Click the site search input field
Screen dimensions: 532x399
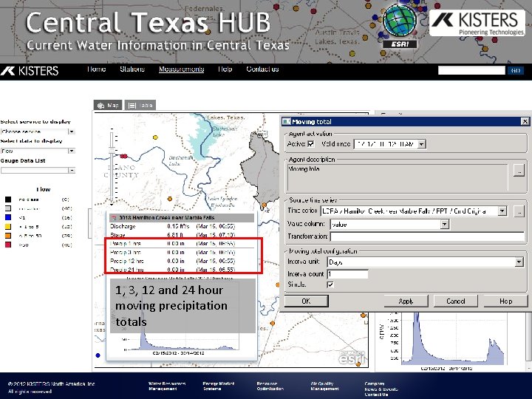[x=471, y=71]
